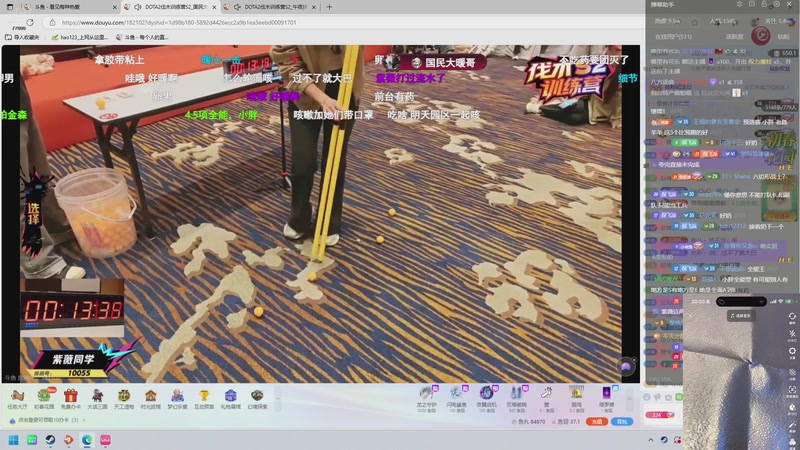Open the 斗鱼-每个人的直播 bookmark
The height and width of the screenshot is (450, 800).
pos(142,37)
